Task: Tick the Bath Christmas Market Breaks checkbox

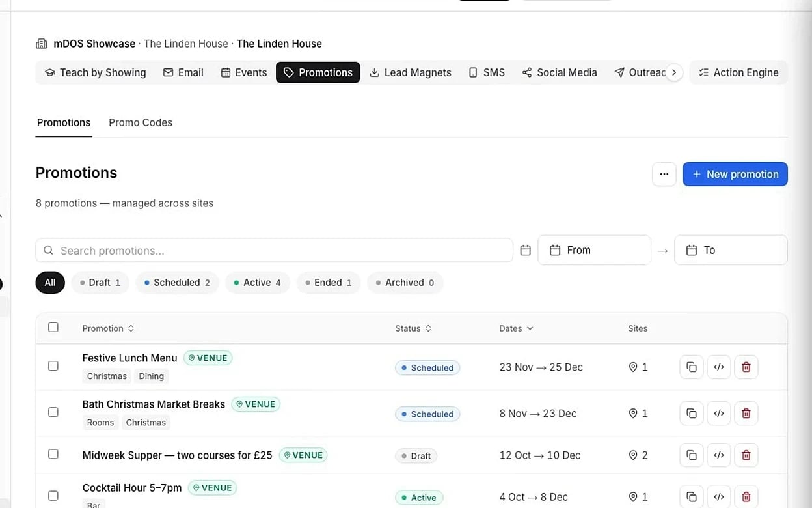Action: (x=53, y=412)
